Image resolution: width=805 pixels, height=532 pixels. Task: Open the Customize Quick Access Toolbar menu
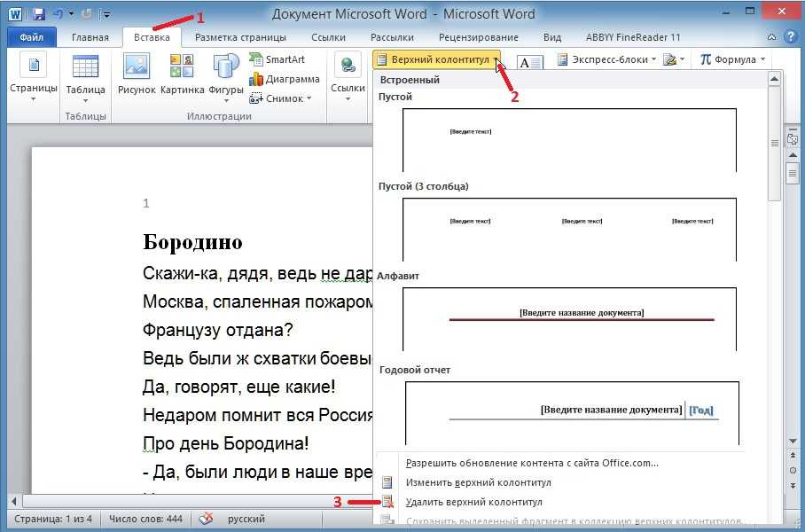tap(106, 14)
